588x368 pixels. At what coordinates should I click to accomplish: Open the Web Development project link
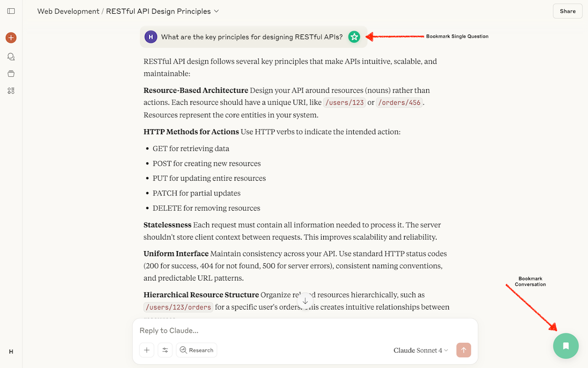[x=68, y=11]
